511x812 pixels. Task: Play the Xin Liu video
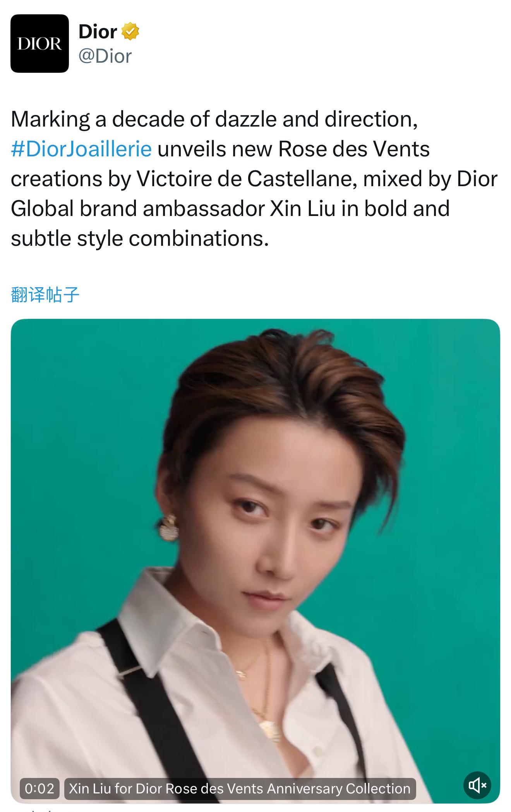pyautogui.click(x=256, y=561)
